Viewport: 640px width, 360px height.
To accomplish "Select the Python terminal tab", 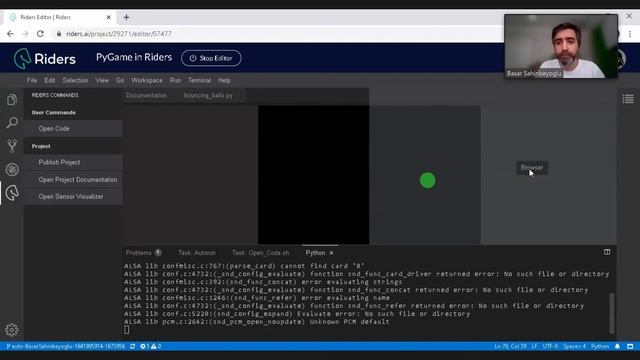I will (x=315, y=253).
